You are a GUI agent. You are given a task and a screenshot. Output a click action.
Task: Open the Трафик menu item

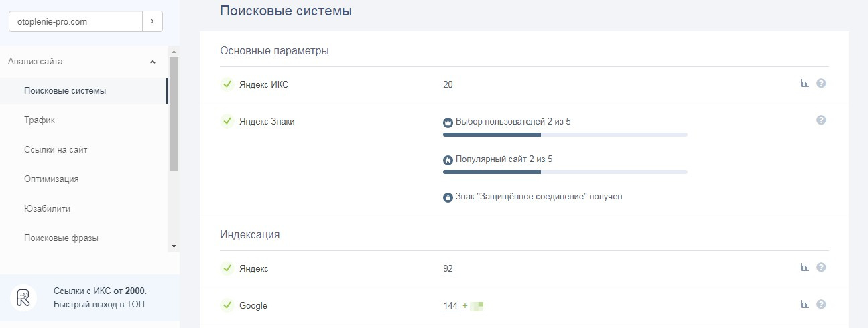(40, 120)
